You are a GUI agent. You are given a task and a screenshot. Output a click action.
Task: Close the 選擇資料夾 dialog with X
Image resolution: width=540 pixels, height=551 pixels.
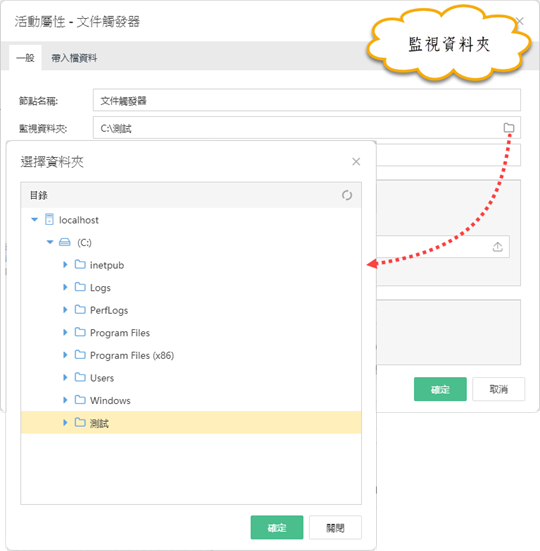point(356,162)
